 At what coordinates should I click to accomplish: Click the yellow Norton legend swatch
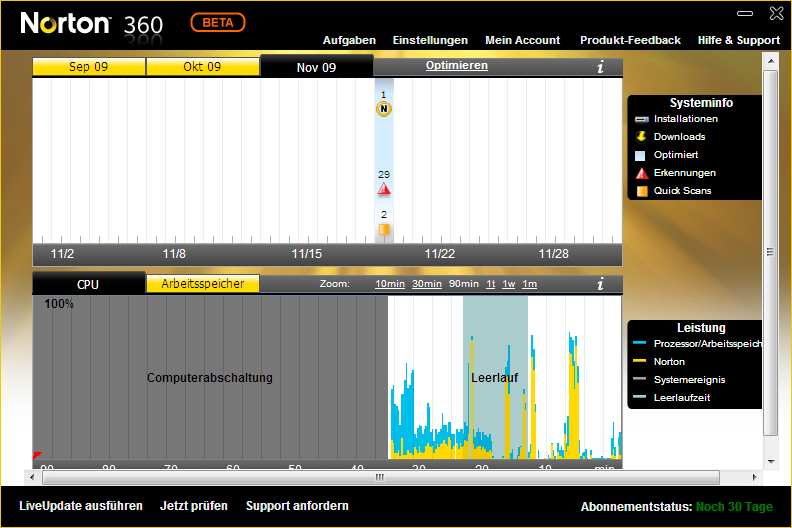point(639,361)
